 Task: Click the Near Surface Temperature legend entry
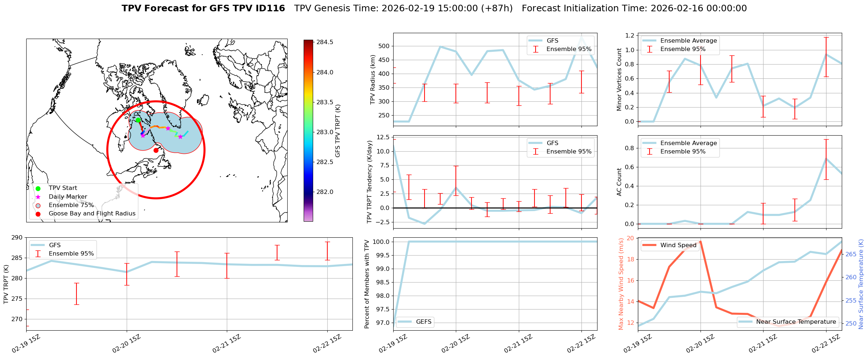pos(788,322)
